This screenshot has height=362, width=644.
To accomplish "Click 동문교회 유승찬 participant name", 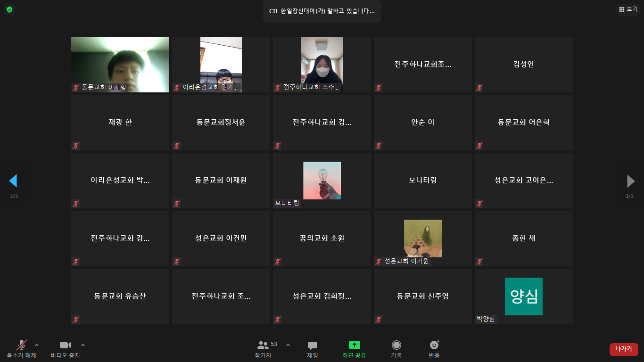I will click(120, 296).
